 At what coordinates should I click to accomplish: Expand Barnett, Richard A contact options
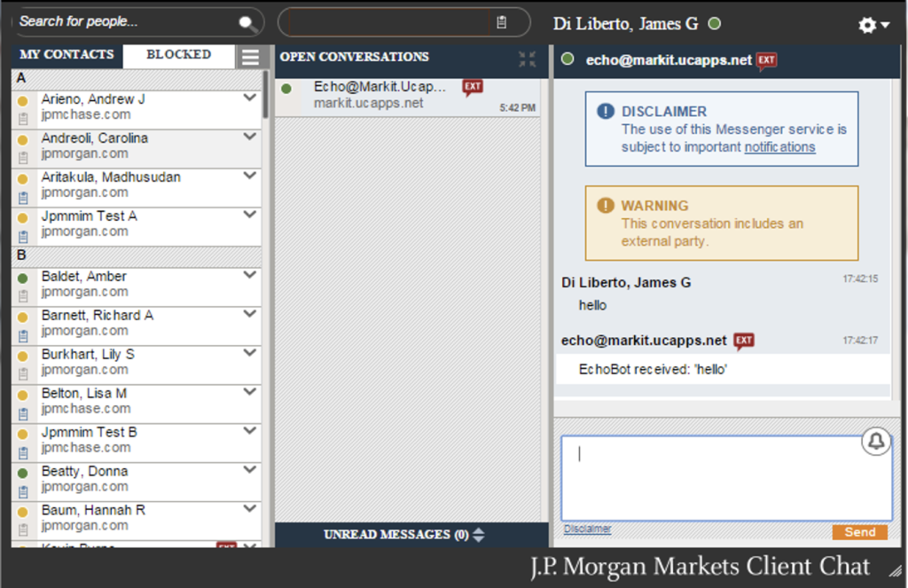[249, 313]
